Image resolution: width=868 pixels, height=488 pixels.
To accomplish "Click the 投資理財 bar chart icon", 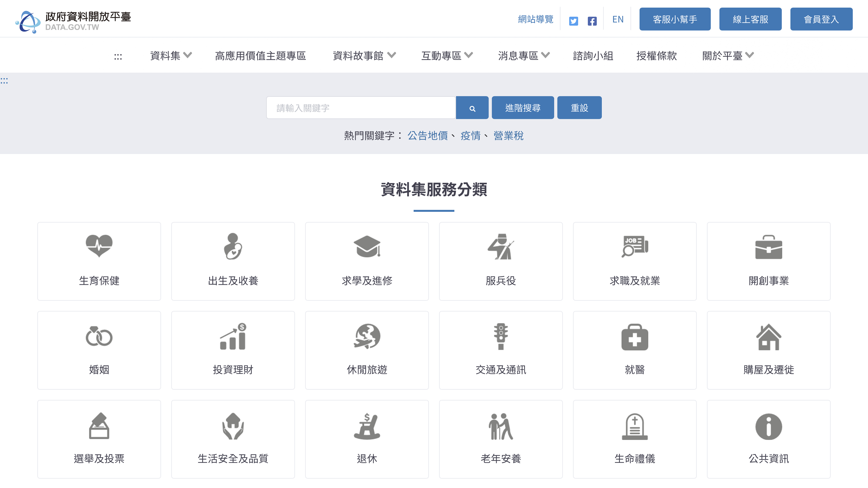I will (x=233, y=336).
